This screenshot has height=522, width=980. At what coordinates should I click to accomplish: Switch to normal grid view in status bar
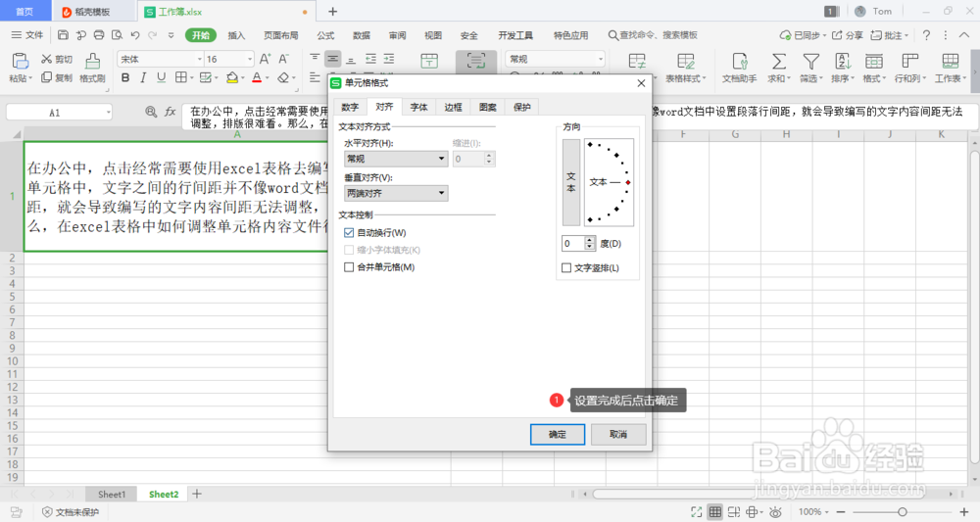(715, 512)
